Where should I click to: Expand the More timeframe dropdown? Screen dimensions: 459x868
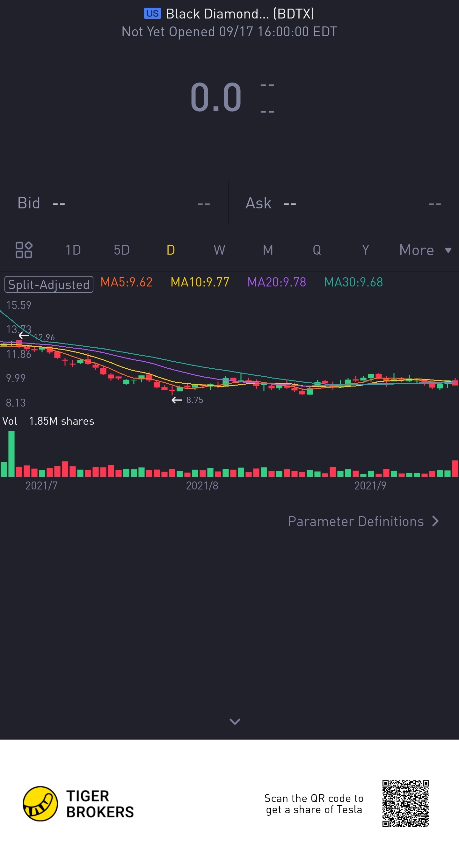425,250
